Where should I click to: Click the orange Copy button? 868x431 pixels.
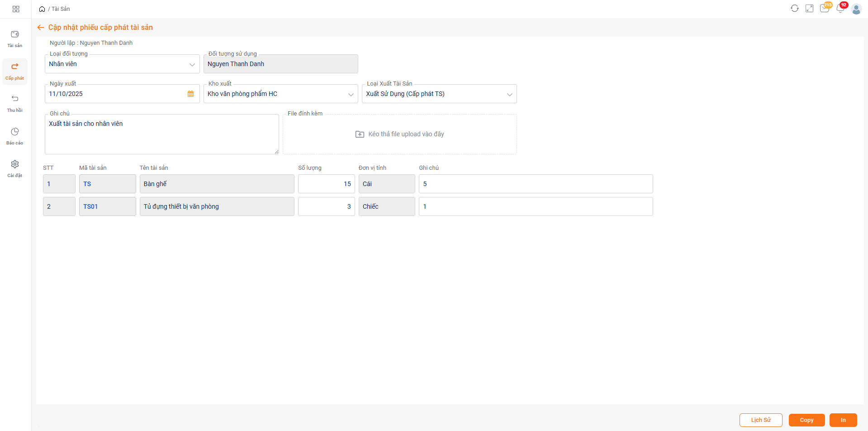tap(806, 420)
